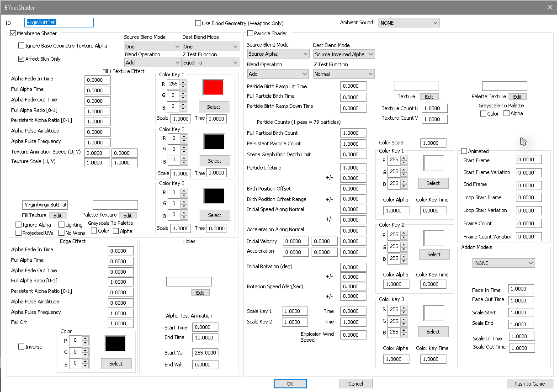Open the Ambient Sound dropdown

(x=408, y=23)
